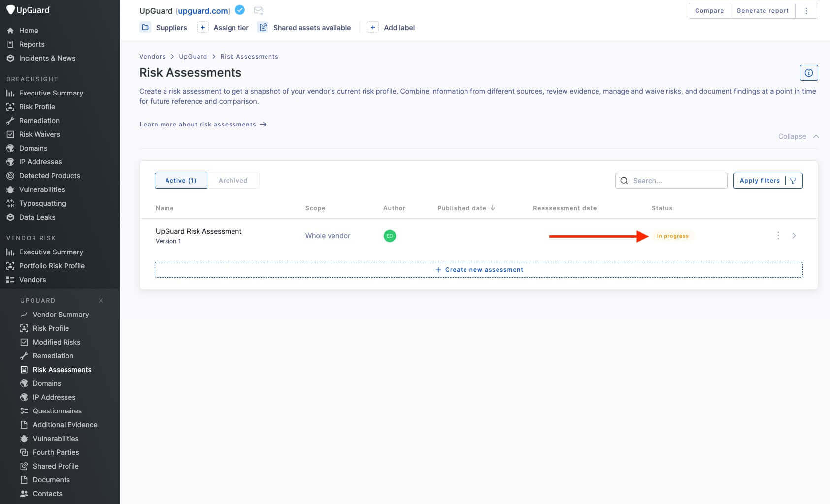Open Shared assets available
This screenshot has height=504, width=830.
[304, 28]
